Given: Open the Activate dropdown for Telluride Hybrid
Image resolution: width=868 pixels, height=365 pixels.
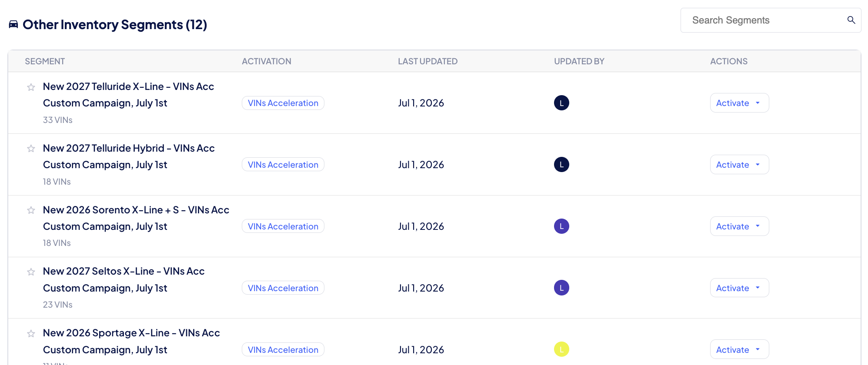Looking at the screenshot, I should 739,165.
